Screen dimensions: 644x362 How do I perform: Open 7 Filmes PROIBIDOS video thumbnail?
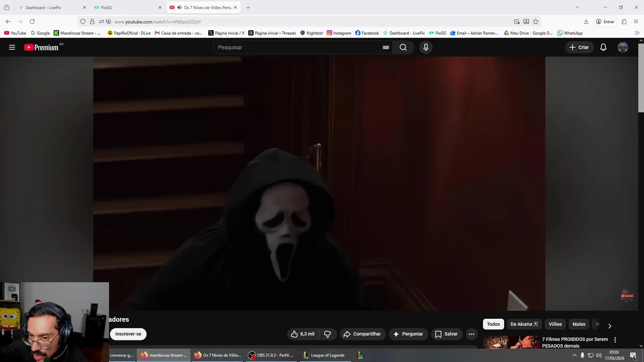point(511,342)
